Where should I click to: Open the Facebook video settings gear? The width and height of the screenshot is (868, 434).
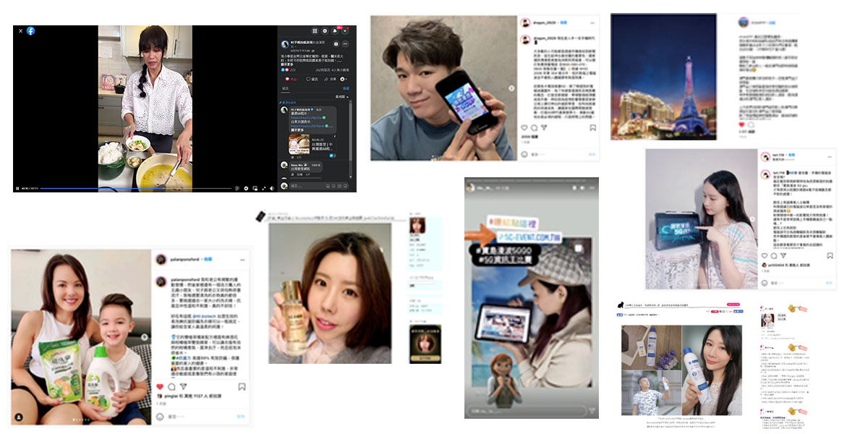click(246, 188)
